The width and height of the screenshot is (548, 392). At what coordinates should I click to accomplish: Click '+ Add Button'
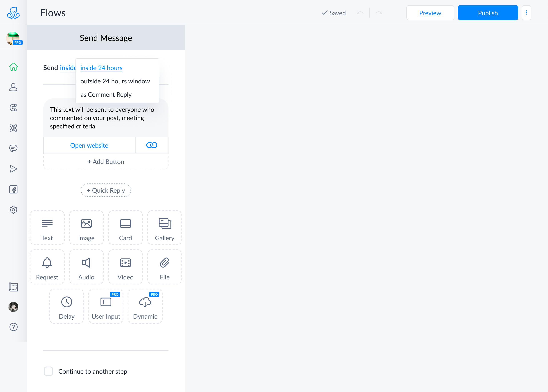point(106,162)
